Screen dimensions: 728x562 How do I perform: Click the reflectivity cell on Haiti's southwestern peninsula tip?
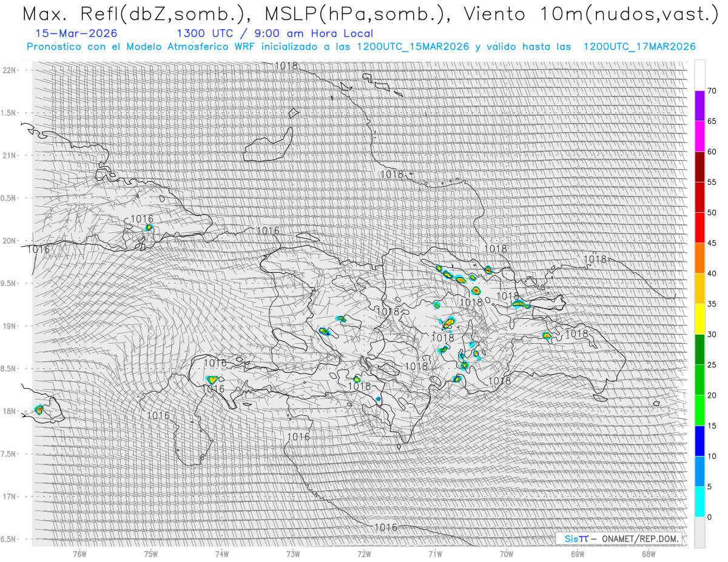212,380
